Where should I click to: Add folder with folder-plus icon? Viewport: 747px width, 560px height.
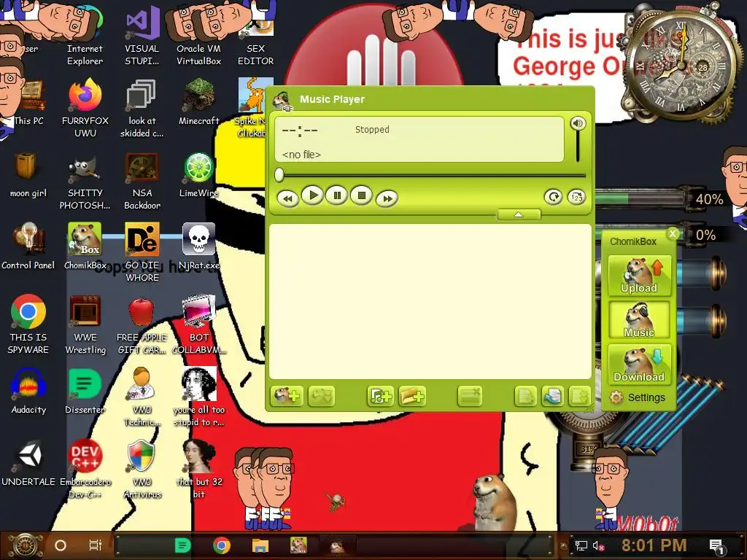tap(413, 396)
